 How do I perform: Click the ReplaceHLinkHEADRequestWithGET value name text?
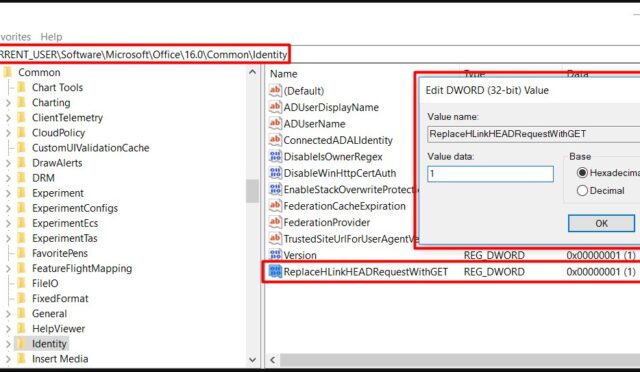coord(366,272)
